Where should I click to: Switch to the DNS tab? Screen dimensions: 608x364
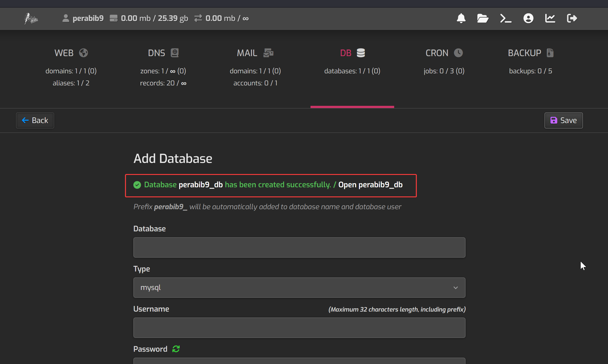tap(163, 53)
